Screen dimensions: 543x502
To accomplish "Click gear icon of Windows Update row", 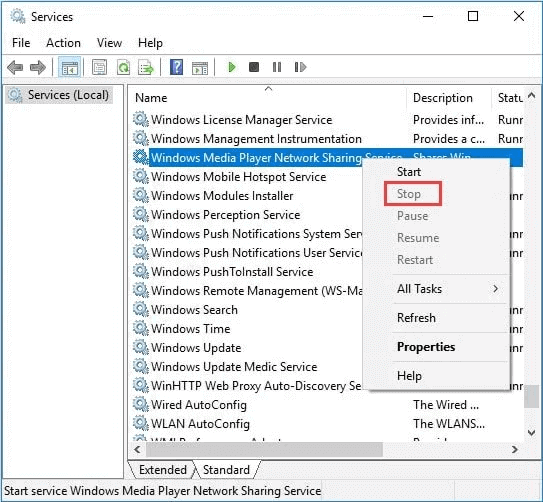I will click(141, 347).
